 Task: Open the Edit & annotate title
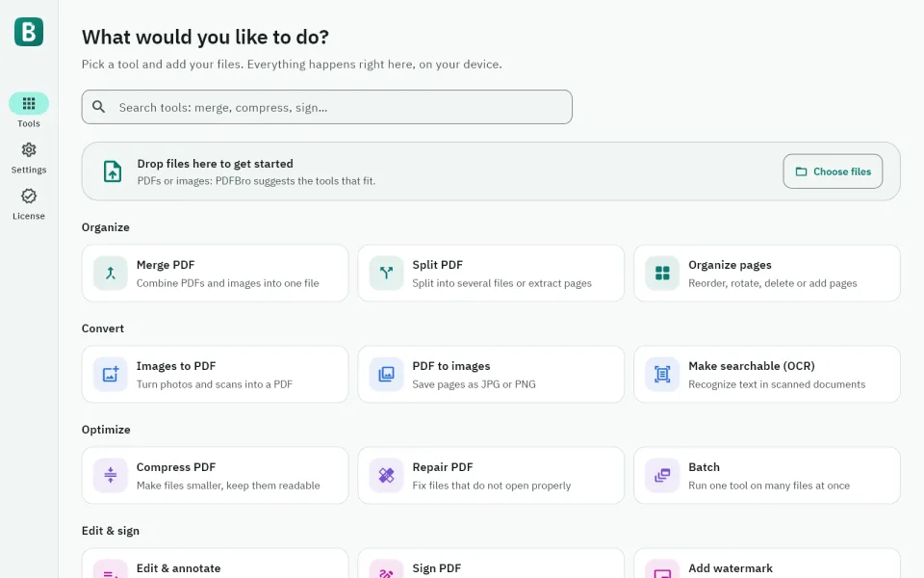pos(179,568)
